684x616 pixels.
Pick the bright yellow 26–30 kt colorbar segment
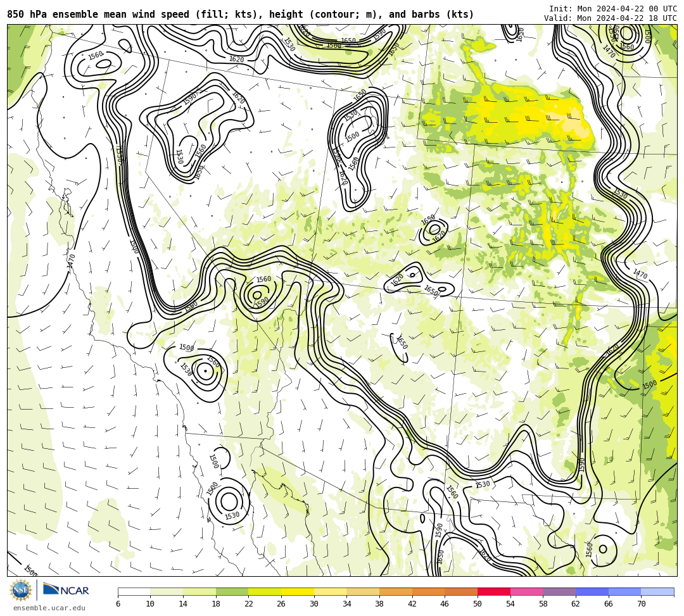point(298,591)
